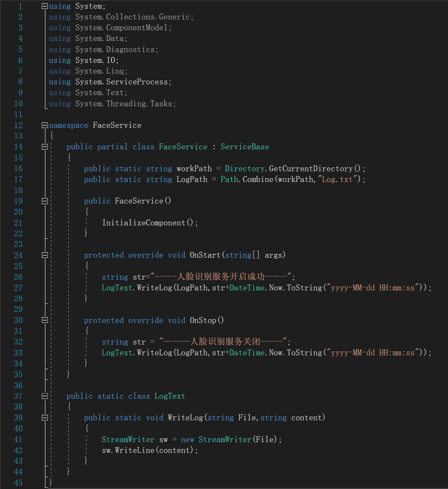Click the partial keyword on line 14
448x489 pixels.
112,147
